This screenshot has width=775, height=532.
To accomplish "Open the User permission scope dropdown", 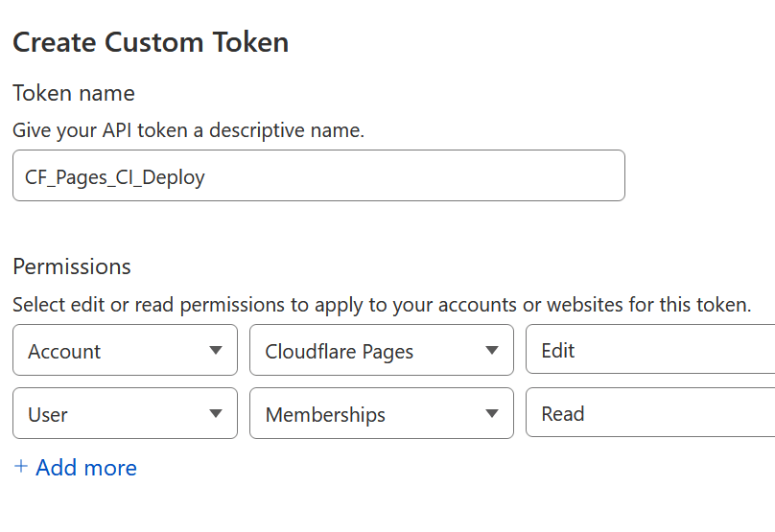I will pos(125,413).
